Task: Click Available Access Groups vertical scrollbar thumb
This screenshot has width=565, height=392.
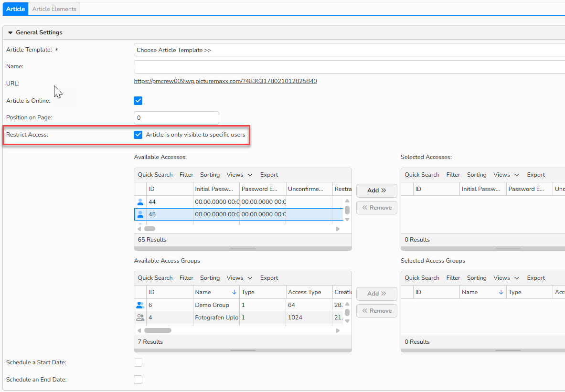Action: [347, 312]
